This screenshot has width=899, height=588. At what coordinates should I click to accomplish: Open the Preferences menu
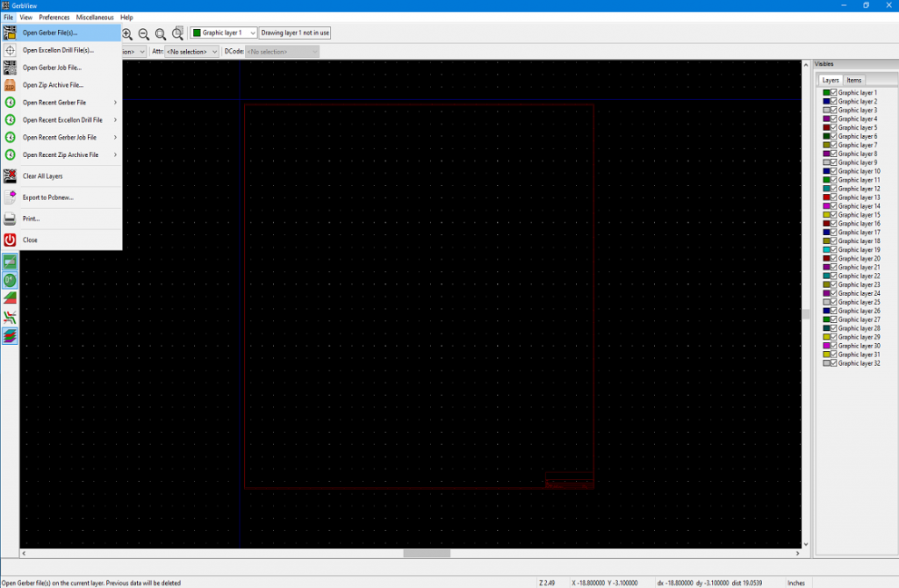point(54,18)
